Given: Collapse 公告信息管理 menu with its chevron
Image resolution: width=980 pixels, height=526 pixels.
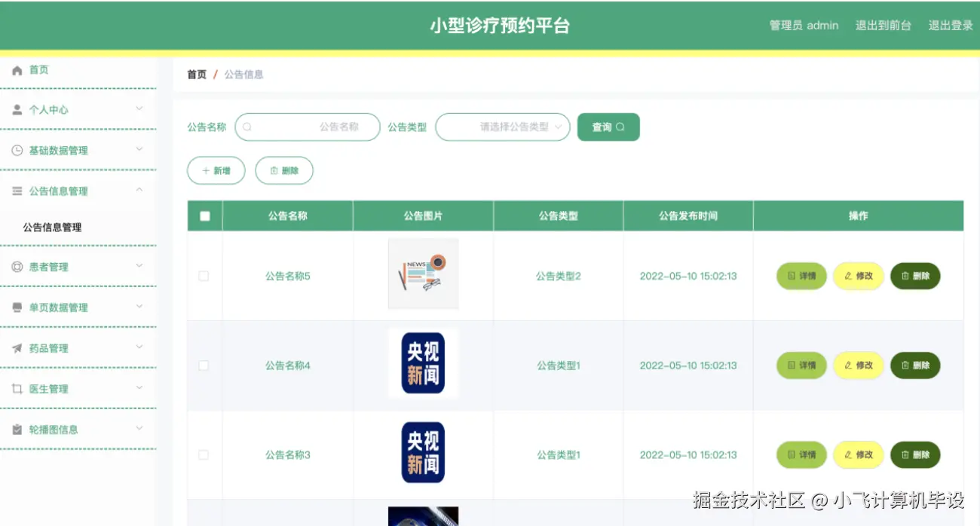Looking at the screenshot, I should (139, 191).
